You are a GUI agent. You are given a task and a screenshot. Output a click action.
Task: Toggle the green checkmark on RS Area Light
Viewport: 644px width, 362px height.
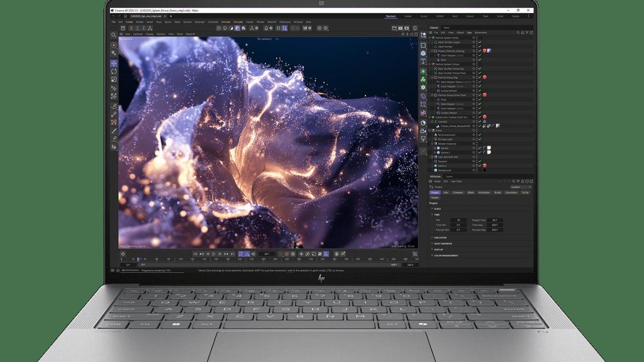pos(480,139)
